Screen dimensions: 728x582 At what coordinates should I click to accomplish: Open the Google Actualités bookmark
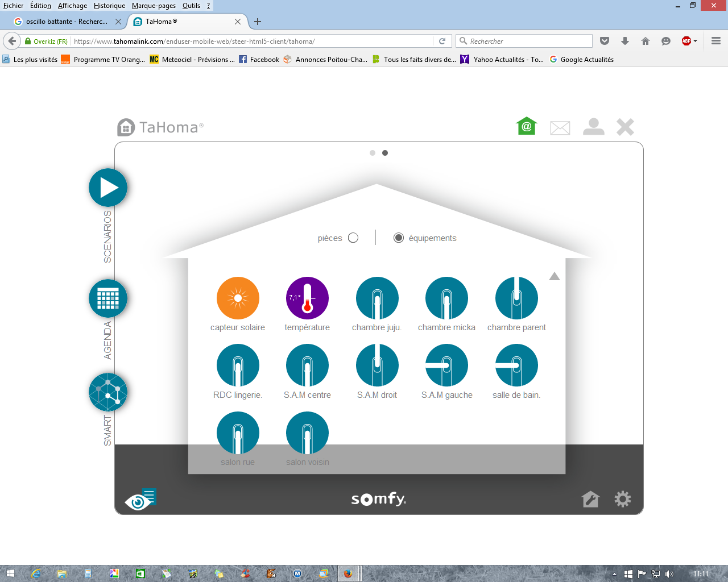pyautogui.click(x=582, y=59)
